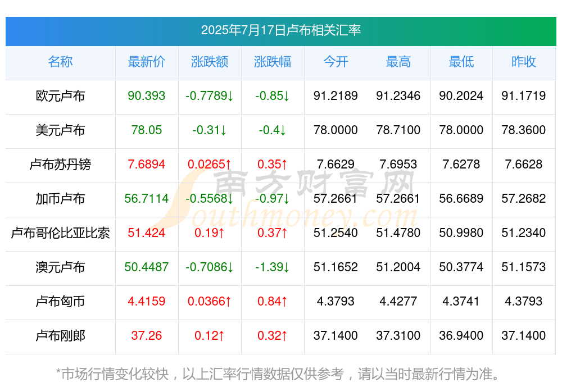This screenshot has height=392, width=562.
Task: Click previous close 91.1719
Action: click(524, 95)
